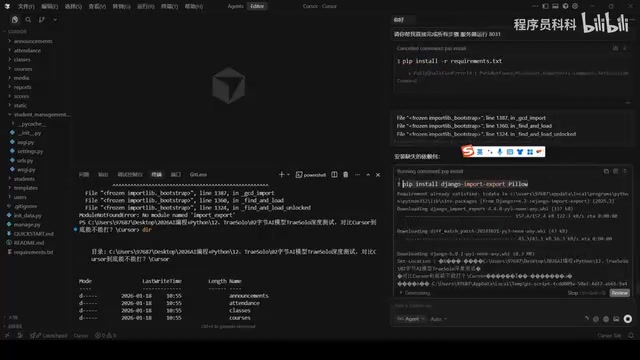Image resolution: width=640 pixels, height=360 pixels.
Task: Open the Agent mode dropdown
Action: coord(411,319)
